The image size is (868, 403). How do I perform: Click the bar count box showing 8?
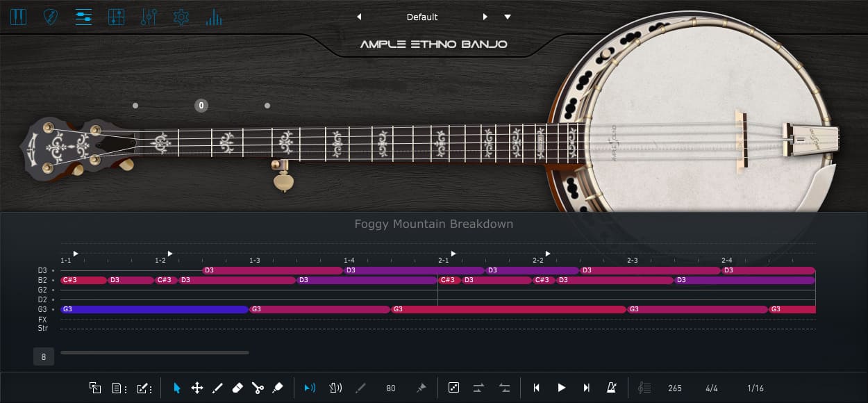[44, 356]
